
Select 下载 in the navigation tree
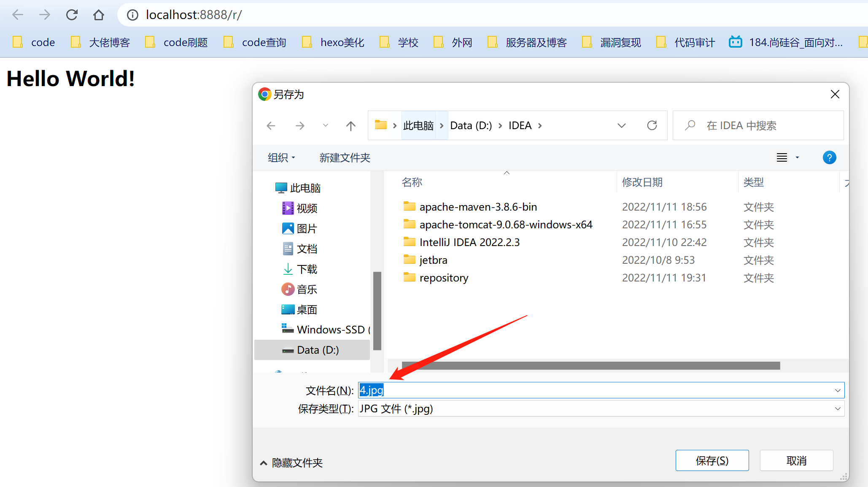pos(300,269)
